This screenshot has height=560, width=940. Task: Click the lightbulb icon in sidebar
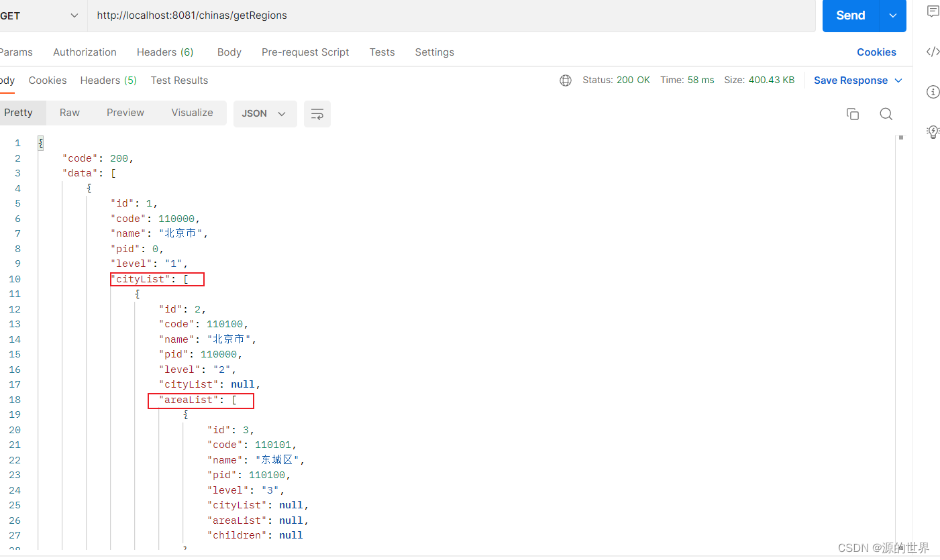coord(933,131)
